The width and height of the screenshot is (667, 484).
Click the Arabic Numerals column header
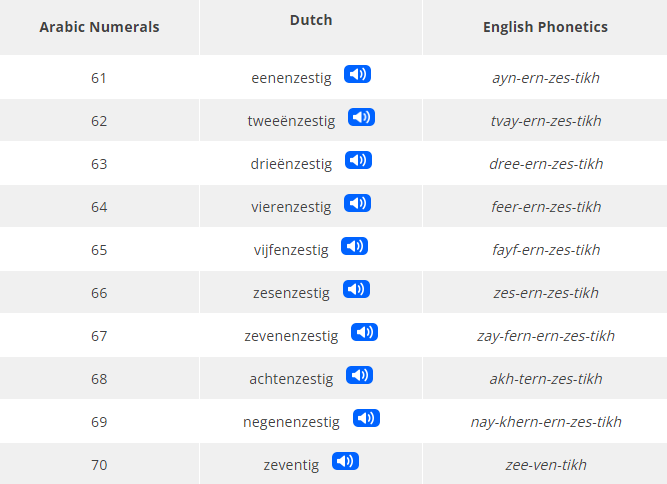pos(99,27)
